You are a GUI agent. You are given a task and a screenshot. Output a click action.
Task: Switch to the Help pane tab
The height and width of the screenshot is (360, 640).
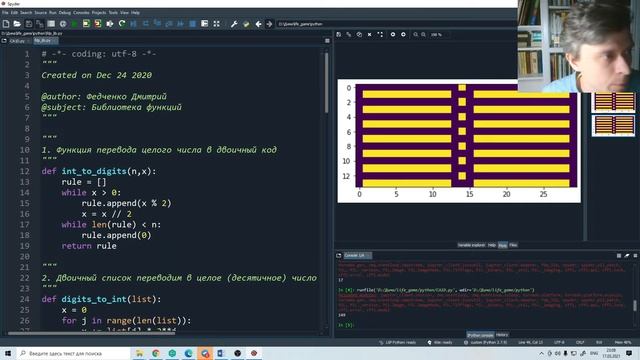click(492, 245)
